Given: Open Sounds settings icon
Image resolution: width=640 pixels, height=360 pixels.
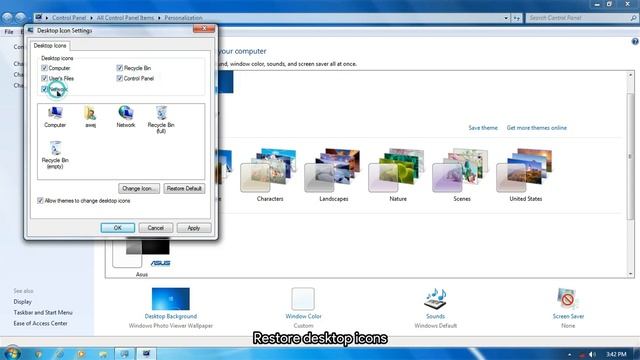Looking at the screenshot, I should click(435, 299).
